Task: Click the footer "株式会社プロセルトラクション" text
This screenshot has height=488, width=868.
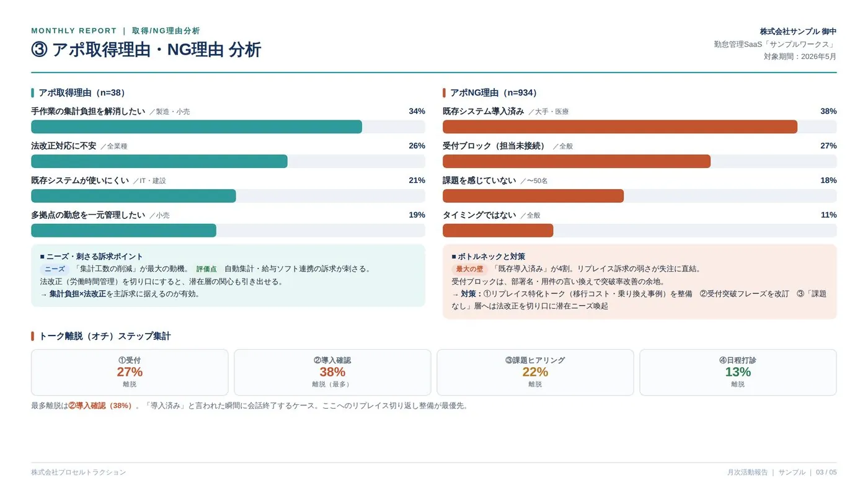Action: (78, 472)
